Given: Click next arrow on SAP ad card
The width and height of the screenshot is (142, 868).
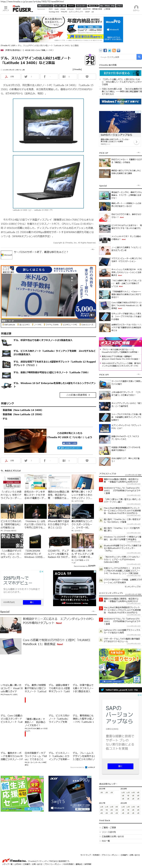Looking at the screenshot, I should 136,142.
